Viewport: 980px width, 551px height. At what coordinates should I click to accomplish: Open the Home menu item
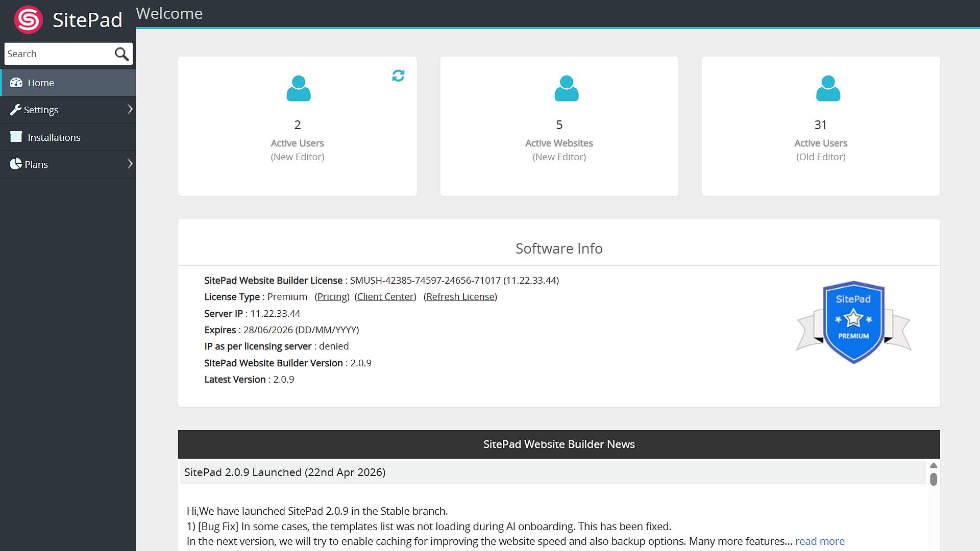[x=68, y=83]
